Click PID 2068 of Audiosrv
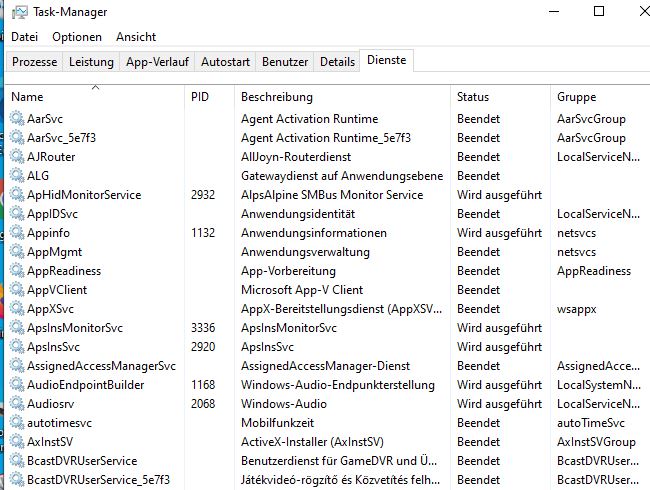 coord(203,404)
